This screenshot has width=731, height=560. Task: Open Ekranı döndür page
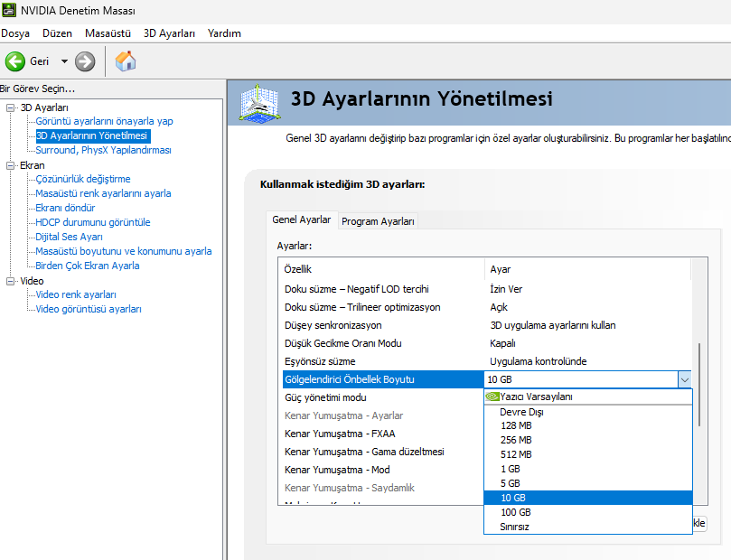pyautogui.click(x=65, y=208)
